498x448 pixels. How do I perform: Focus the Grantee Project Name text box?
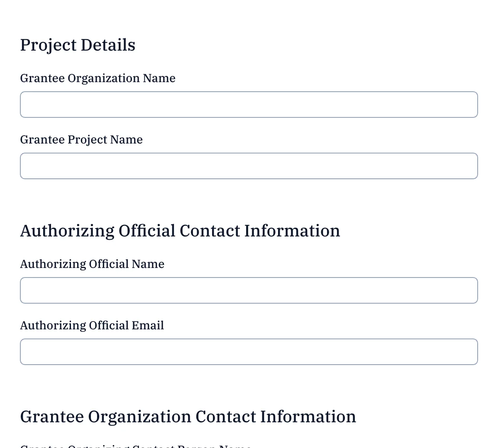click(x=249, y=166)
